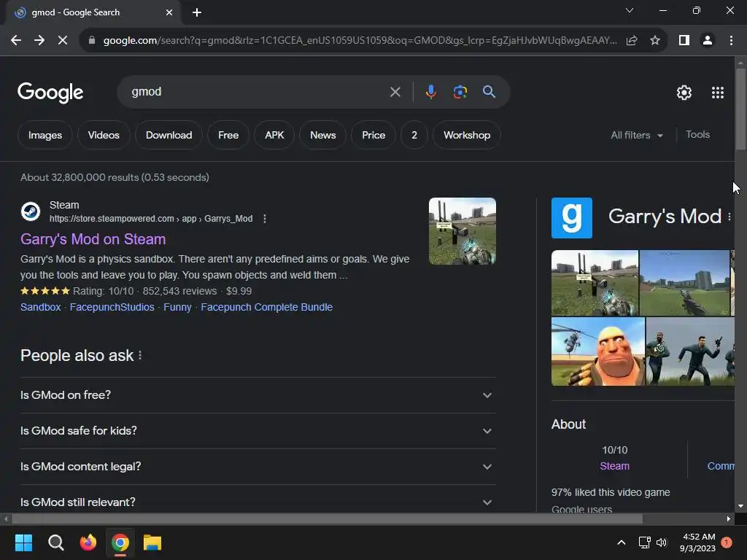Open a new browser tab
The image size is (747, 560).
pyautogui.click(x=197, y=12)
